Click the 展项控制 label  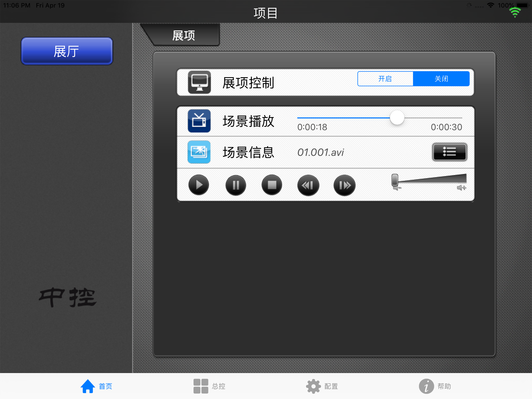[248, 83]
